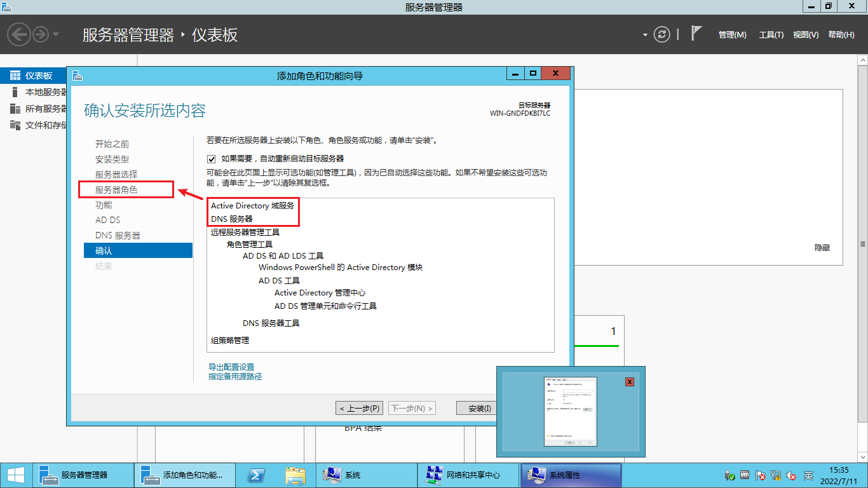Uncheck 如果需要，自动重新启动目标服务器
The width and height of the screenshot is (868, 488).
tap(211, 158)
